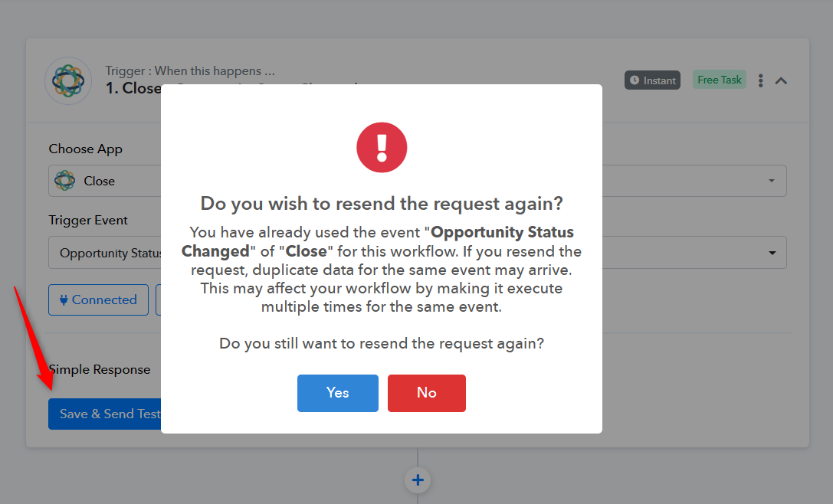Click the Connected plug button
The image size is (833, 504).
click(98, 300)
